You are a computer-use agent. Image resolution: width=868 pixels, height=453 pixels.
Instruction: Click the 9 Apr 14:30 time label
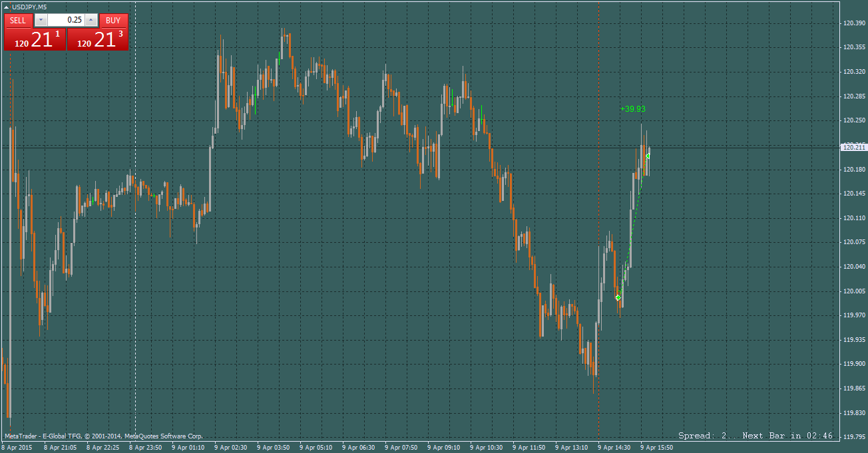click(x=614, y=448)
